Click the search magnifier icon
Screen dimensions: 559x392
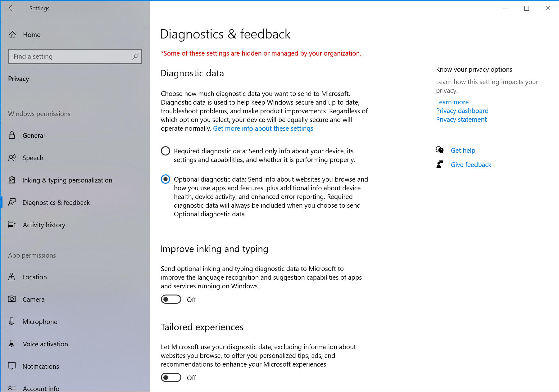[135, 57]
